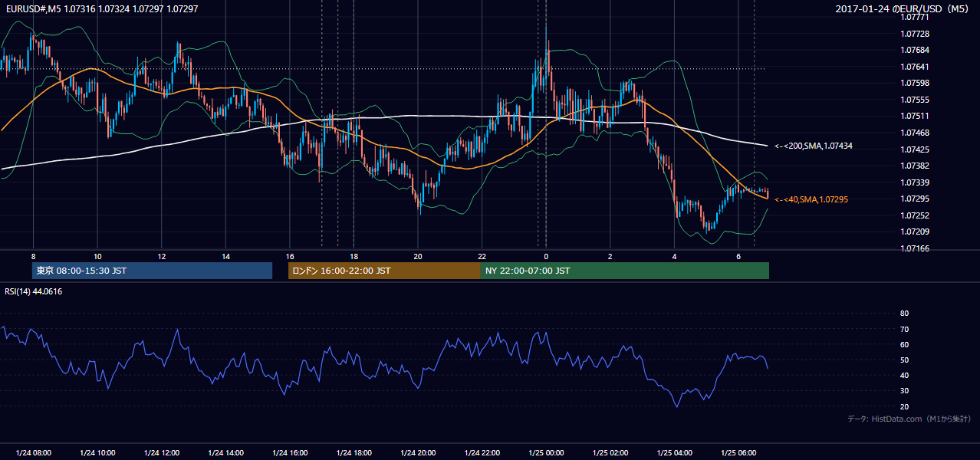The height and width of the screenshot is (460, 980).
Task: Click hour marker 12 under the price chart
Action: click(x=161, y=256)
